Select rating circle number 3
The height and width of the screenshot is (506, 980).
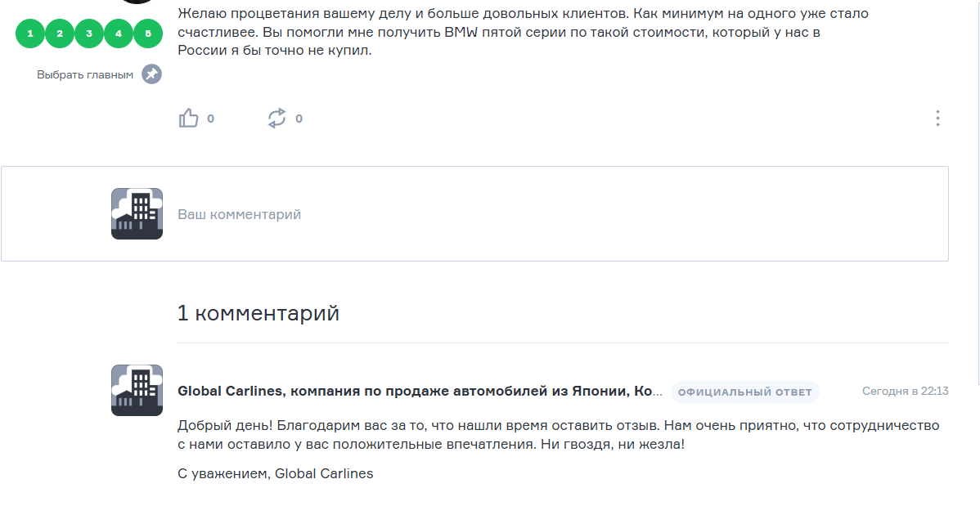point(88,34)
